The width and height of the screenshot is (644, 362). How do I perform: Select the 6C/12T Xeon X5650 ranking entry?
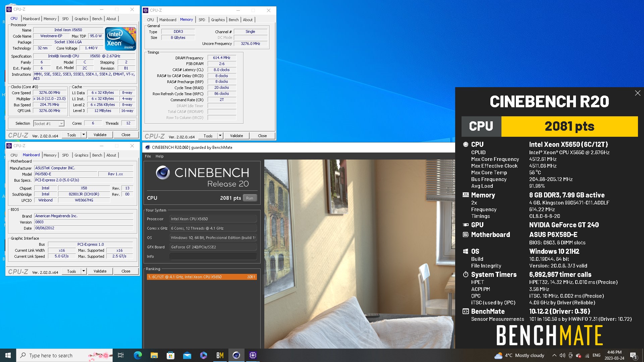point(202,277)
